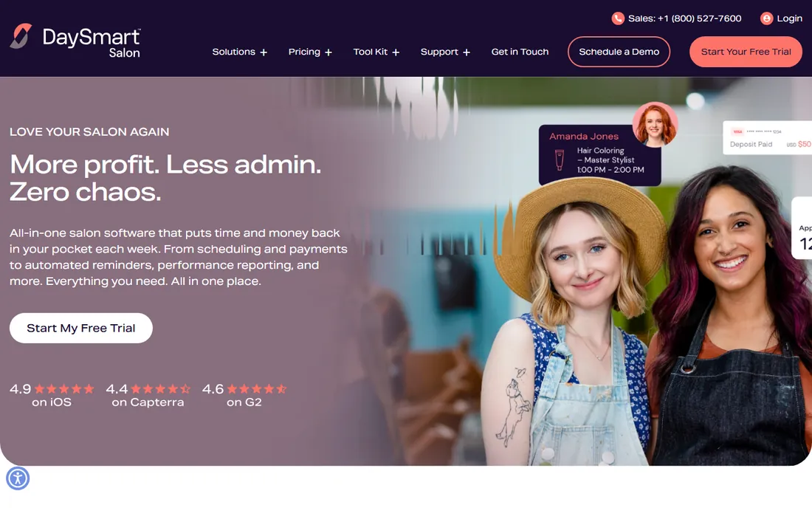Click 'Hair Coloring' text in appointment card
The height and width of the screenshot is (508, 812).
(x=600, y=151)
